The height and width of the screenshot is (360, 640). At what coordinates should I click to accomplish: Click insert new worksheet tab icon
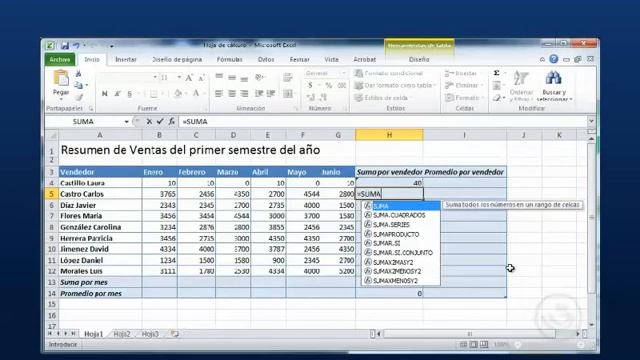coord(175,334)
